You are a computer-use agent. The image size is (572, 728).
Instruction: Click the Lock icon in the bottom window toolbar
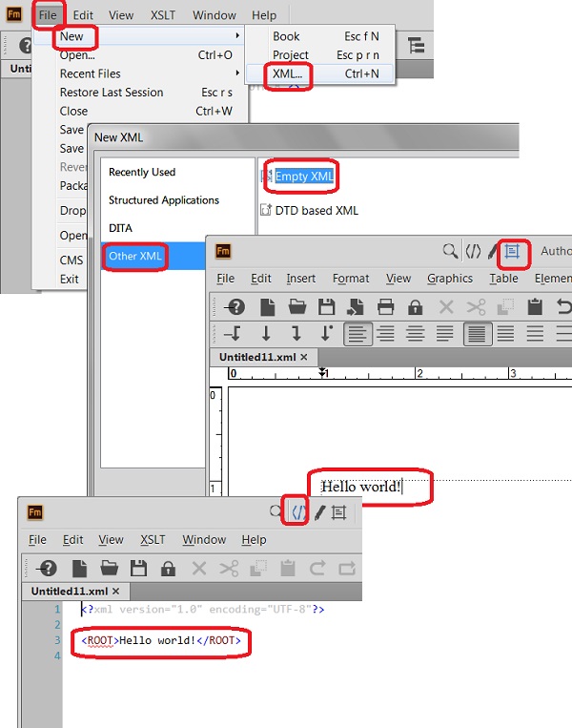pos(168,569)
